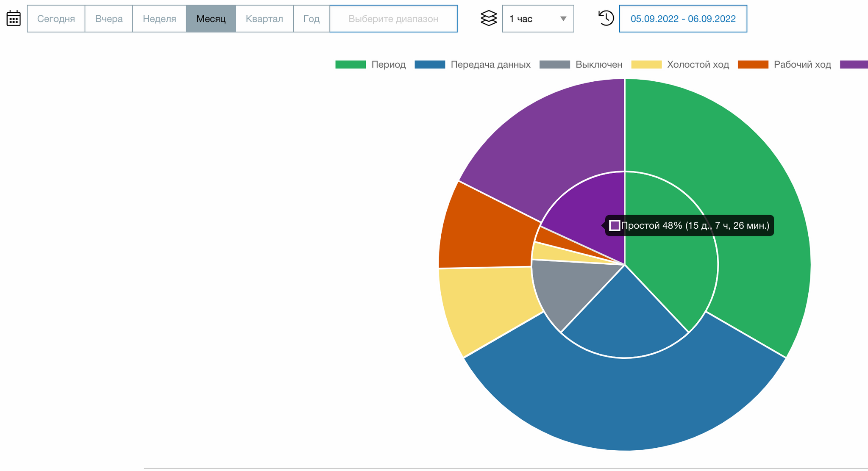The height and width of the screenshot is (471, 868).
Task: Toggle Период legend green swatch
Action: [350, 64]
